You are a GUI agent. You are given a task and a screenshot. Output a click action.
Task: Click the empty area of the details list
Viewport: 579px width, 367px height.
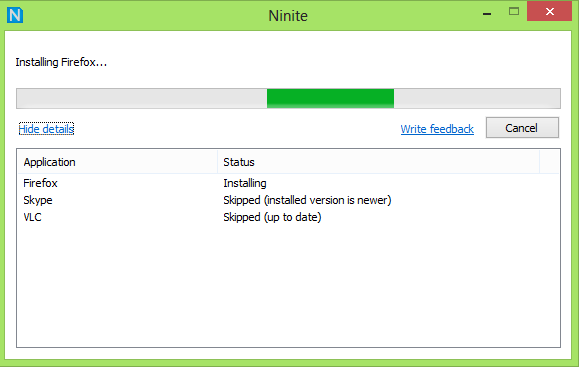click(x=288, y=286)
